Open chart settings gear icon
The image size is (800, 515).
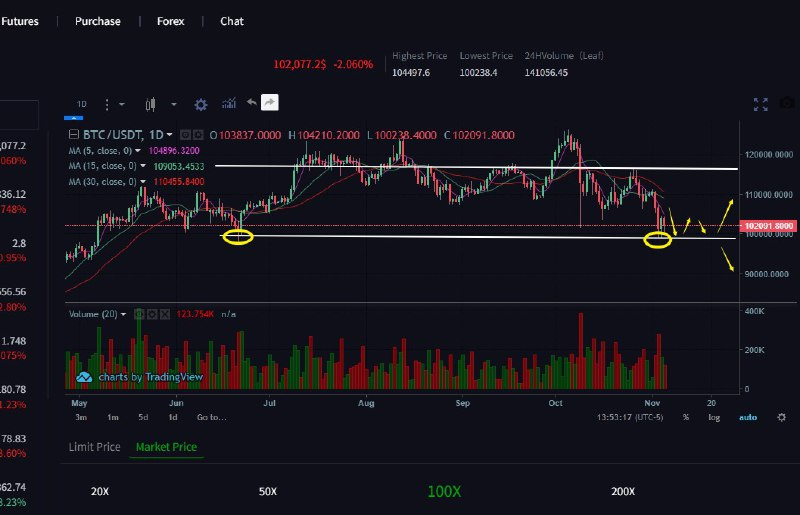(x=201, y=104)
